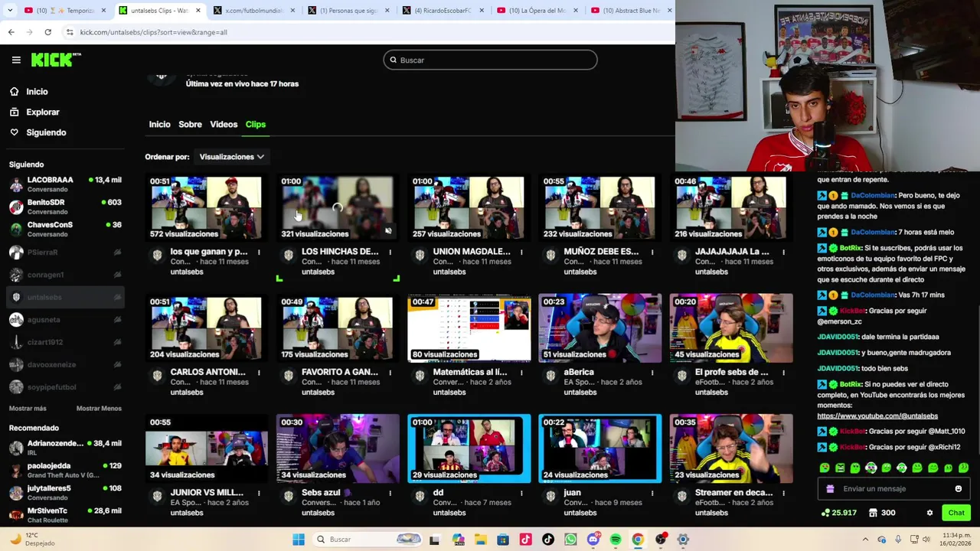Switch to 'La Ópera del Mo' browser tab
Image resolution: width=980 pixels, height=551 pixels.
coord(536,11)
